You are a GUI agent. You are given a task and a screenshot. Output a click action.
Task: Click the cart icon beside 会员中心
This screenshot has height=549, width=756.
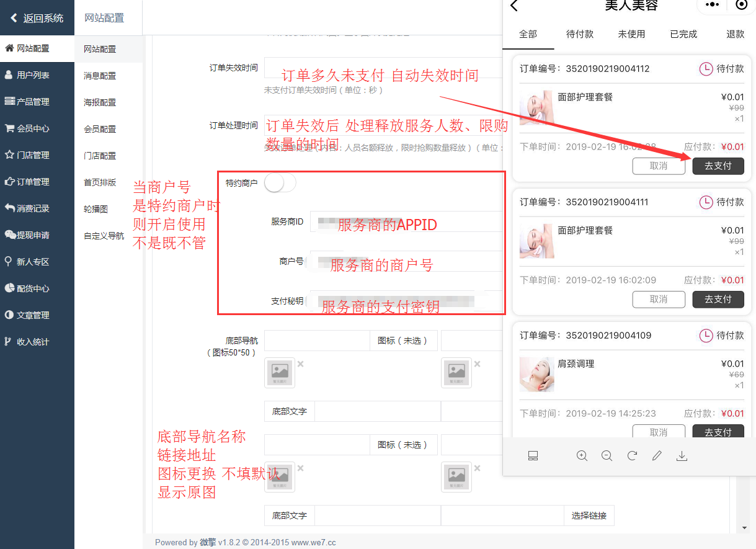[9, 128]
